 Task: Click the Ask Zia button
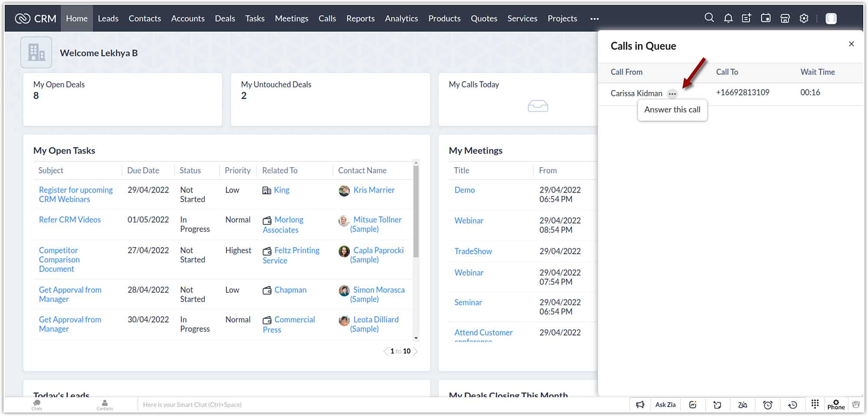(665, 405)
